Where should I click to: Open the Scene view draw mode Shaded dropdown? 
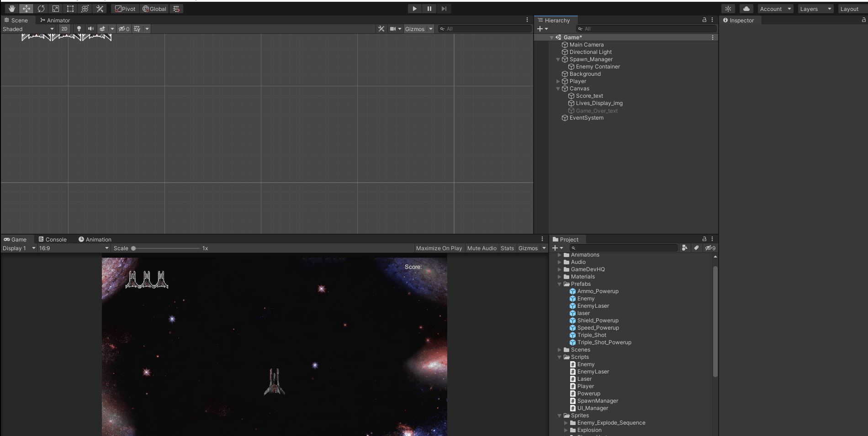28,29
